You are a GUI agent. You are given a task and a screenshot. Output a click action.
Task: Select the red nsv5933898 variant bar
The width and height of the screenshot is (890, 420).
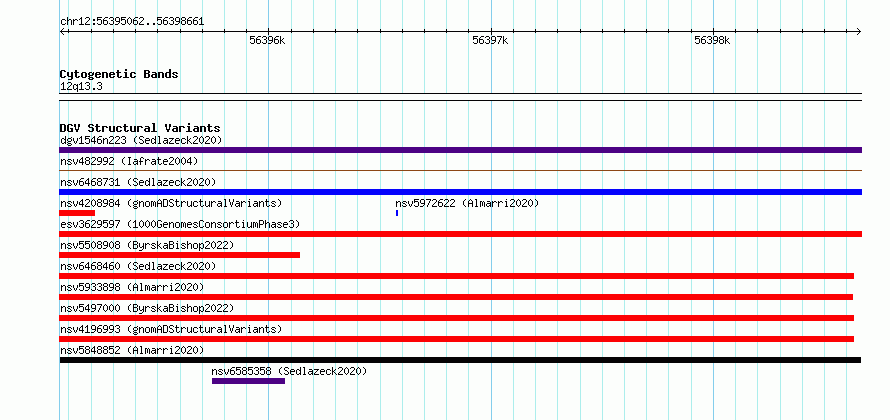(x=456, y=297)
